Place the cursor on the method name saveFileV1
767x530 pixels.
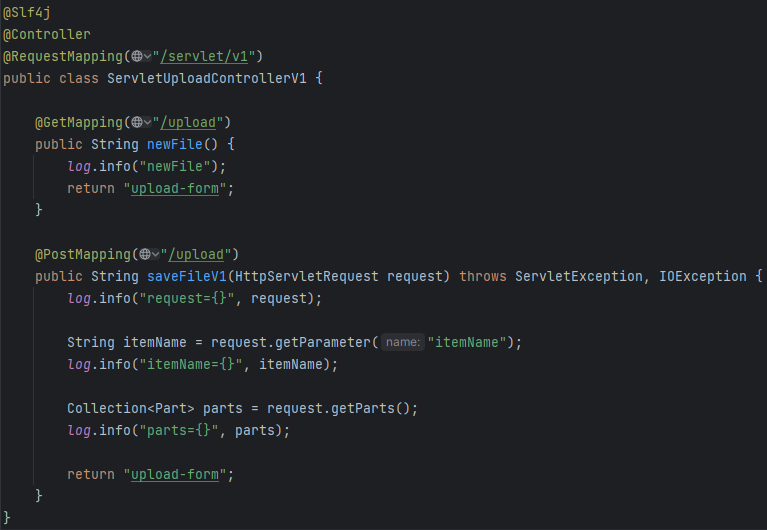[x=187, y=277]
